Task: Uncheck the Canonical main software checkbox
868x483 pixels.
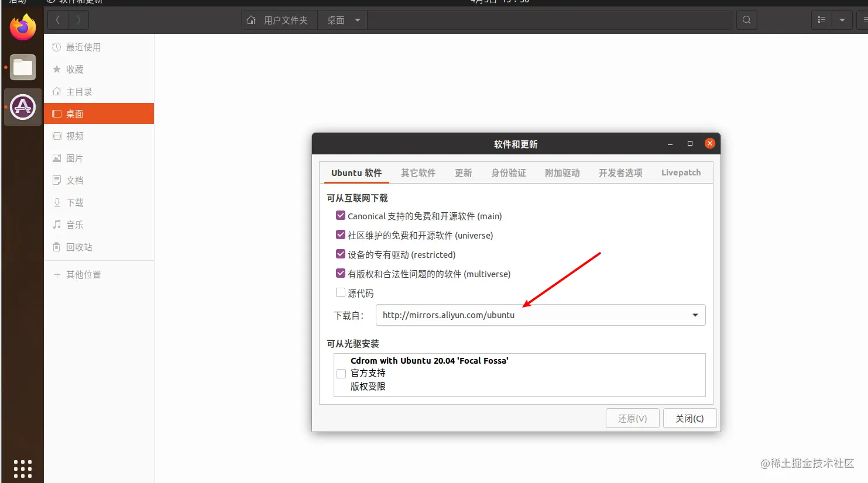Action: click(x=340, y=216)
